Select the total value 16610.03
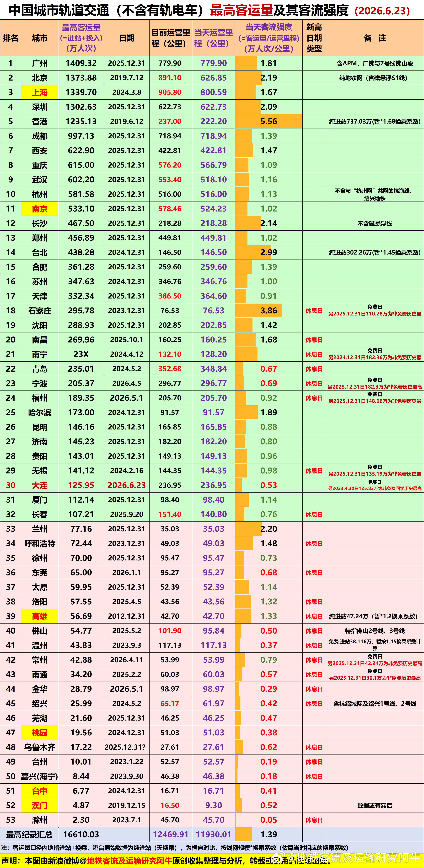 81,835
